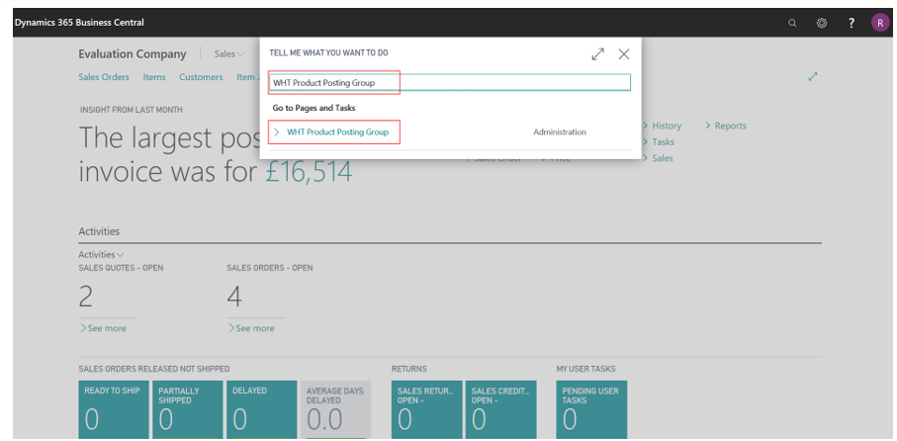Open the user account avatar R
This screenshot has width=897, height=441.
(x=880, y=23)
